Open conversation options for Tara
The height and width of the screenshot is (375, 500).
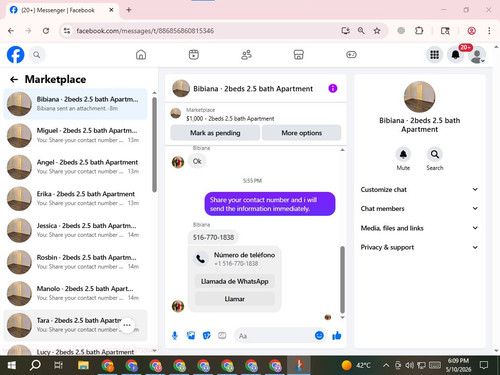click(x=127, y=325)
